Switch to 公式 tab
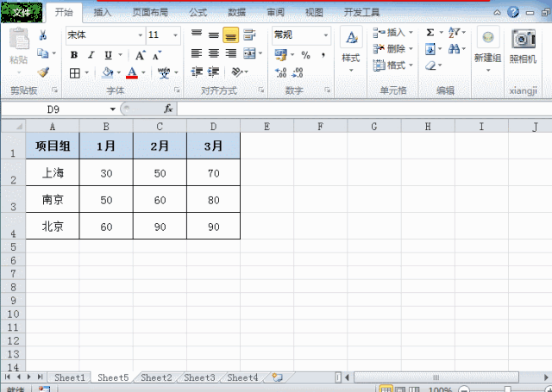 [x=198, y=13]
